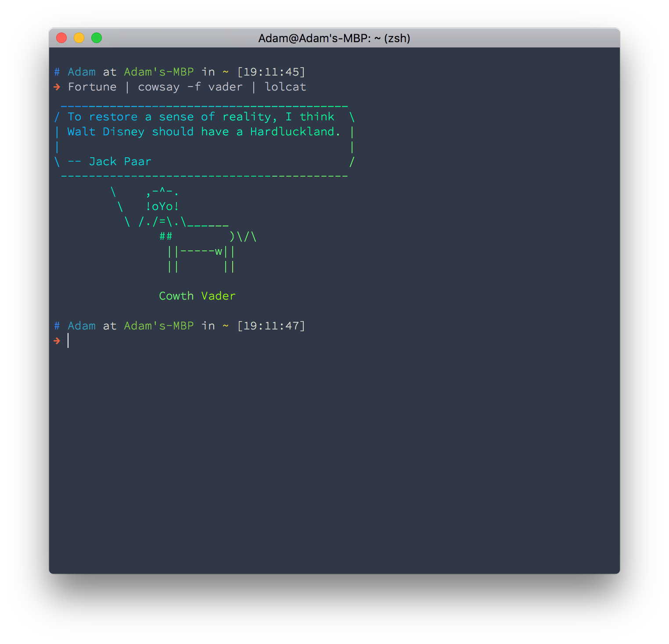
Task: Click the blue hash symbol before first Adam
Action: pos(57,72)
